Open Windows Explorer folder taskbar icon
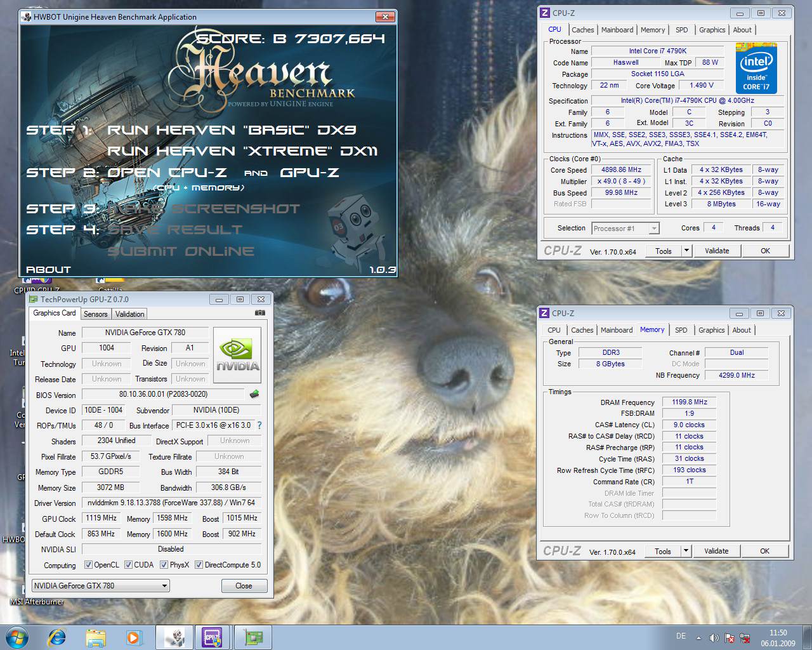 tap(96, 637)
